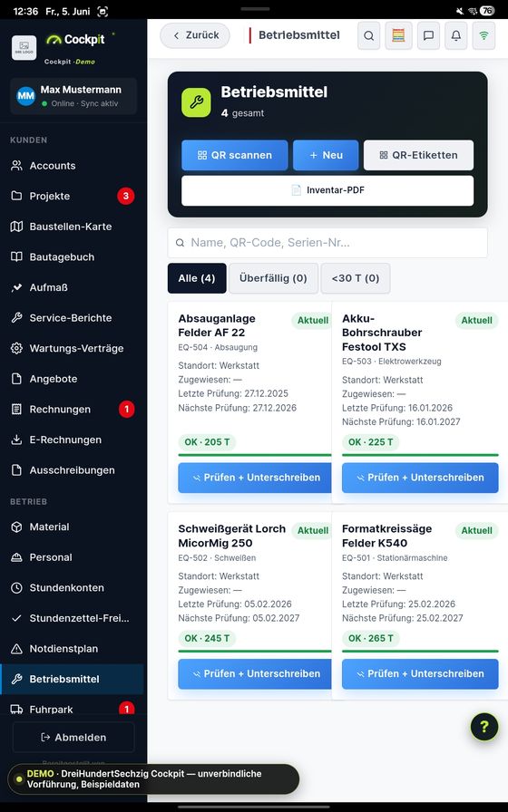Image resolution: width=508 pixels, height=812 pixels.
Task: Click the OK · 245 T status badge
Action: point(207,639)
